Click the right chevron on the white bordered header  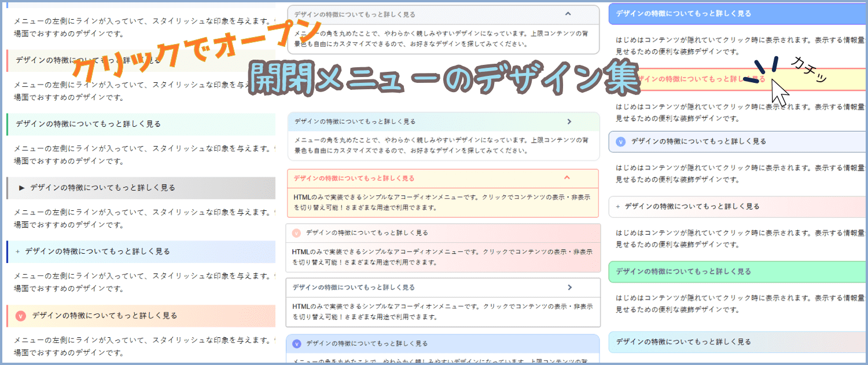tap(569, 287)
